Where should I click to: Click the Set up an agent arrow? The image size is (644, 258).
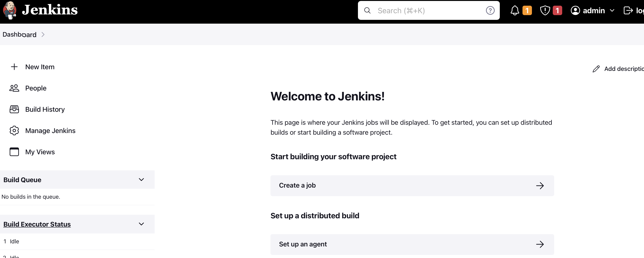click(540, 244)
